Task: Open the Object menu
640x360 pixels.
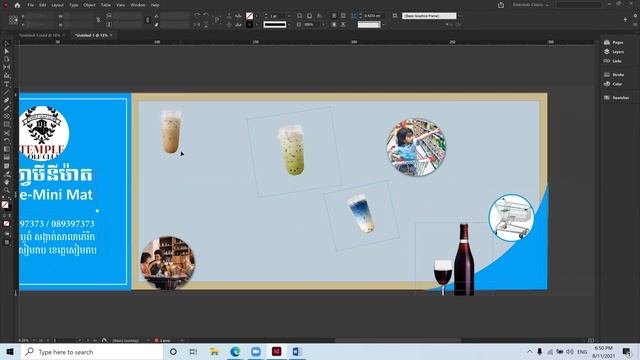Action: [89, 5]
